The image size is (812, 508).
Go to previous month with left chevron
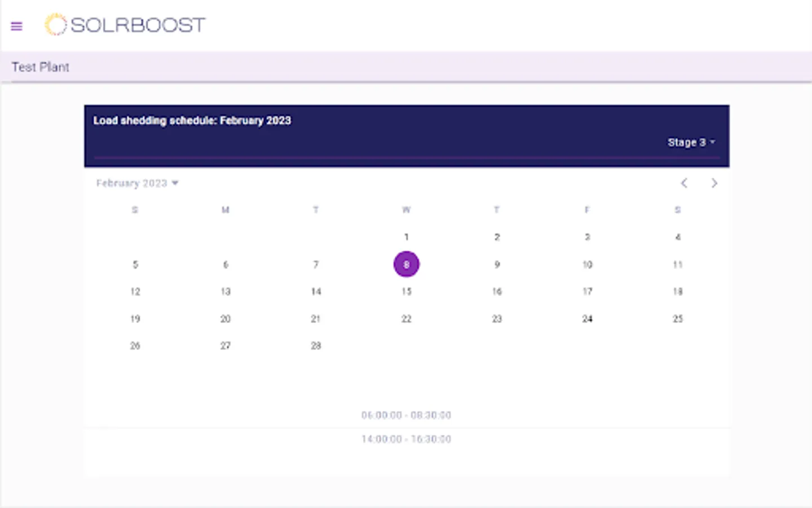[684, 183]
